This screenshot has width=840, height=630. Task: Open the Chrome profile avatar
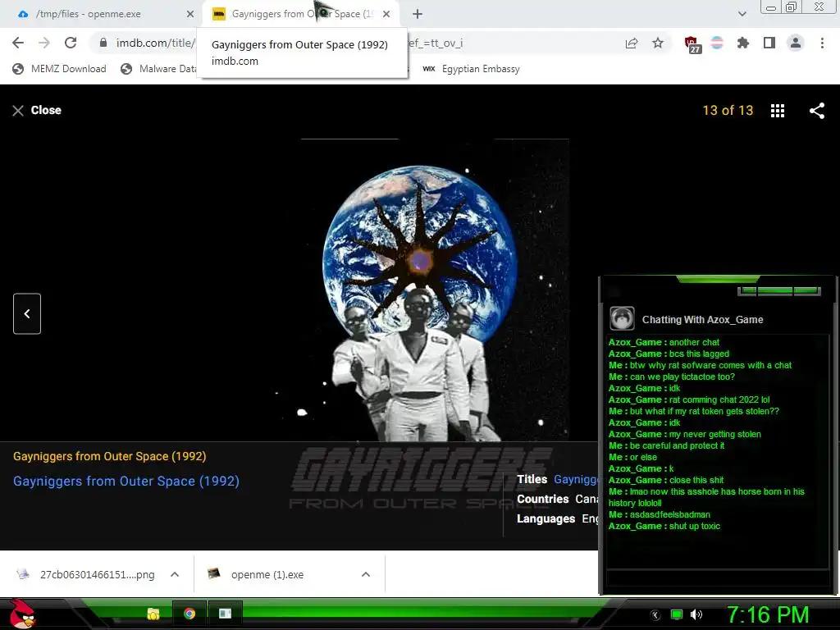(796, 43)
